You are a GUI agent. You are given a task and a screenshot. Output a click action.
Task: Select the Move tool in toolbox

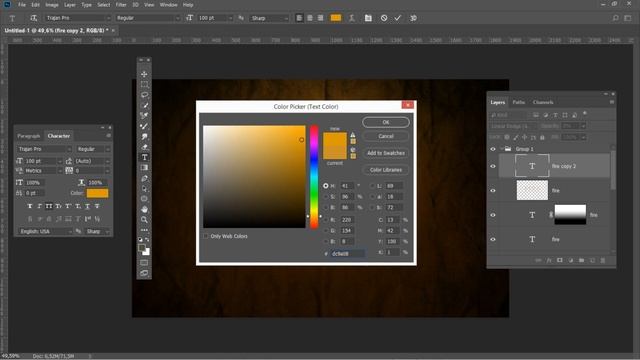[144, 74]
